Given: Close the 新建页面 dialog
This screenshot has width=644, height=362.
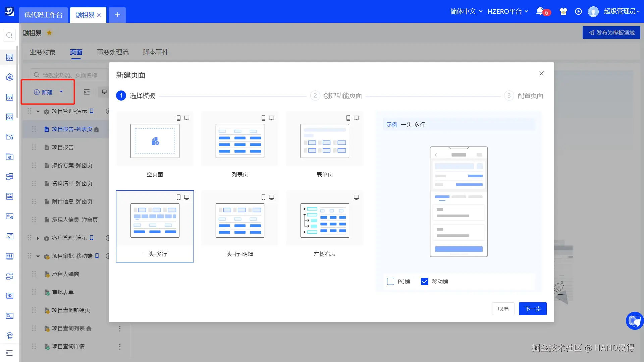Looking at the screenshot, I should point(541,73).
